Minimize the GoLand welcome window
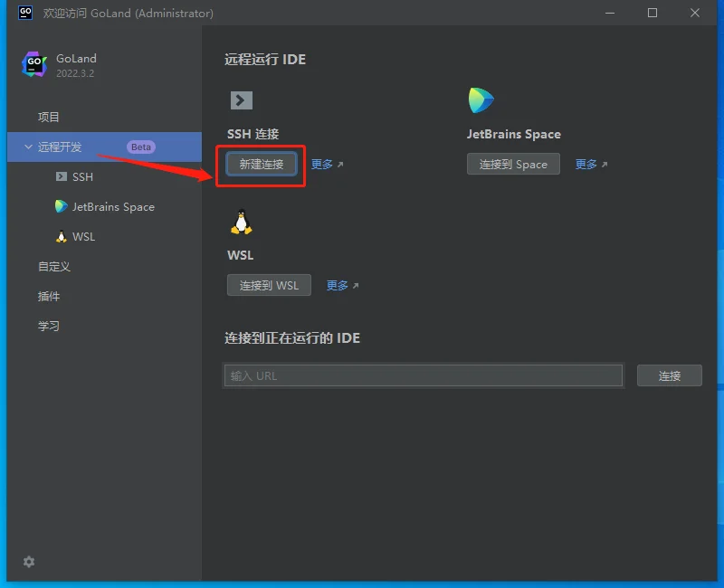The height and width of the screenshot is (588, 724). [609, 13]
